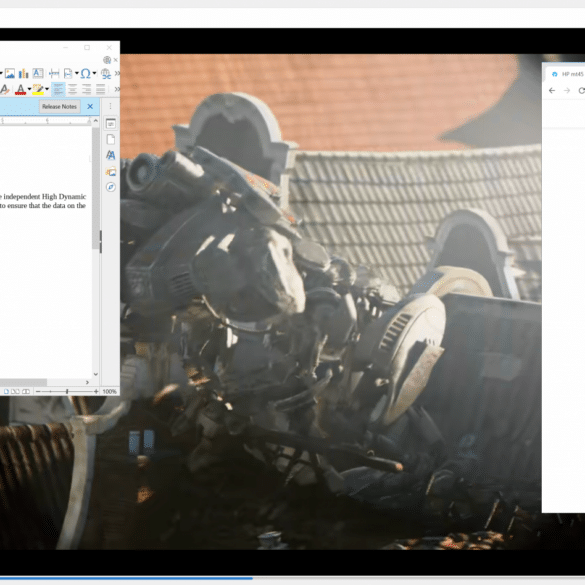Screen dimensions: 585x585
Task: Close the blue Release Notes infobar
Action: click(90, 107)
